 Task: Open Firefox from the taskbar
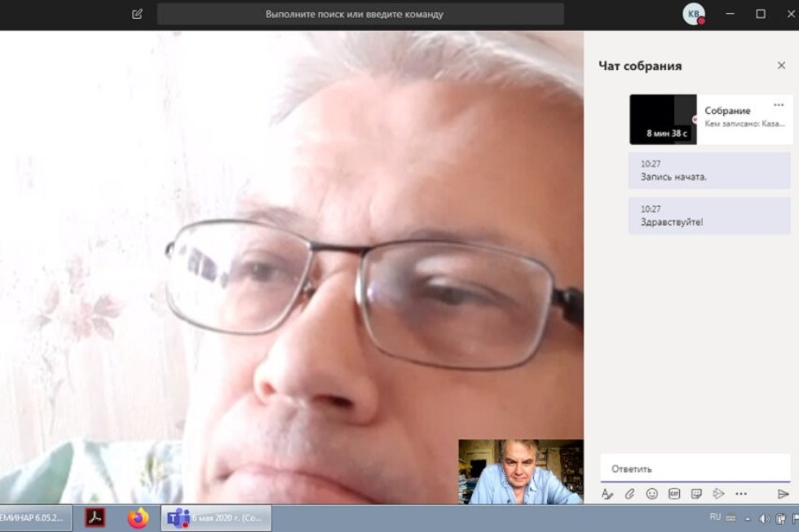[139, 518]
